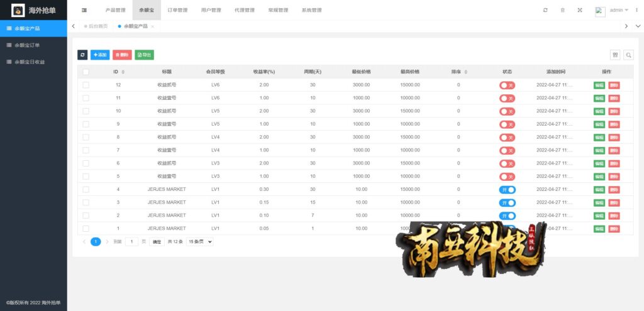
Task: Go to previous page arrow in pagination
Action: pyautogui.click(x=84, y=242)
